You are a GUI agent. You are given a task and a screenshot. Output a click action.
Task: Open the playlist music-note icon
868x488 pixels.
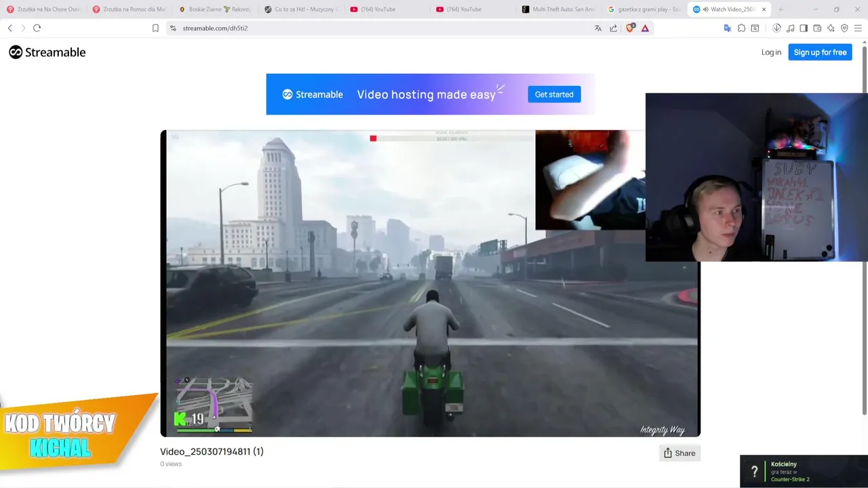[790, 28]
